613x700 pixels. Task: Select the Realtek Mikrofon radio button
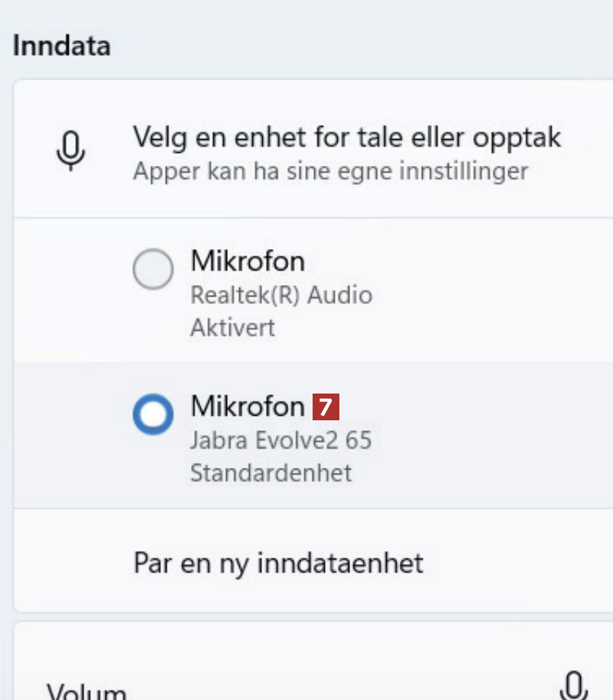pyautogui.click(x=153, y=270)
